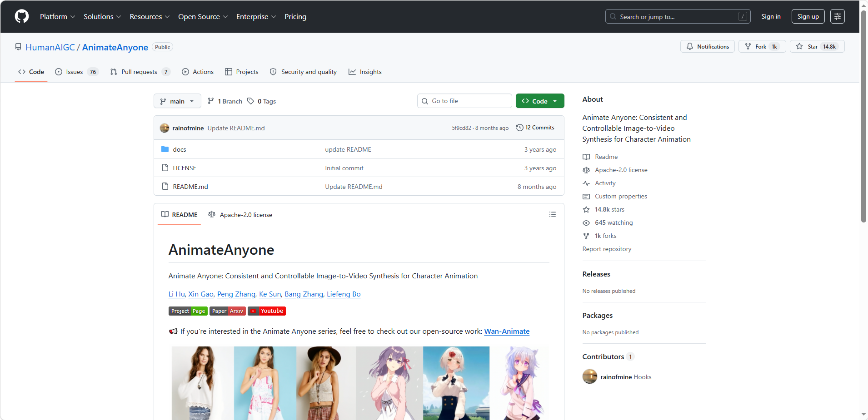Open the Insights tab
The width and height of the screenshot is (868, 420).
pos(365,72)
